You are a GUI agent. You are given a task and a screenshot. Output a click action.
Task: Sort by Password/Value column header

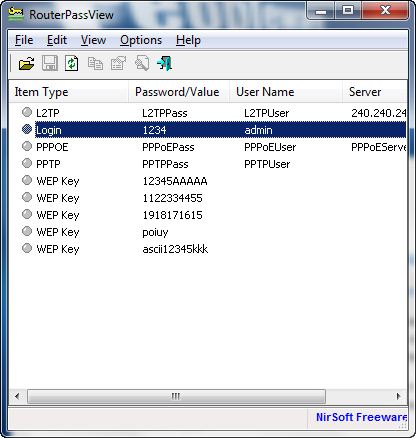[179, 92]
